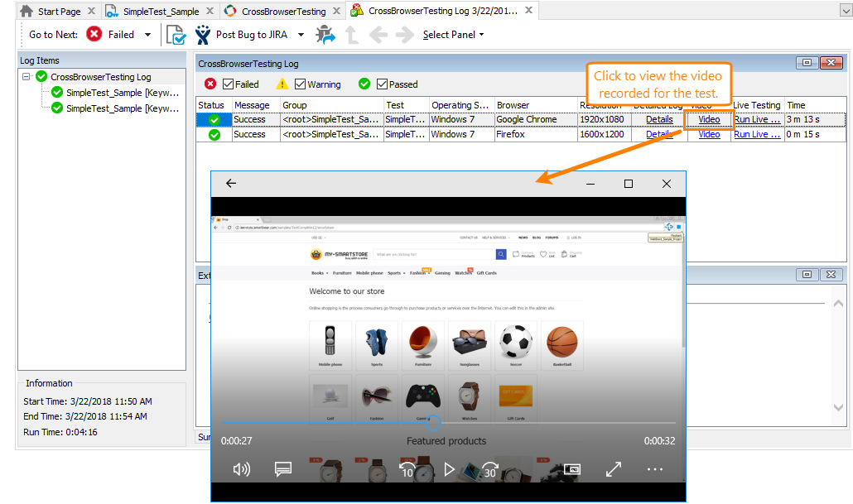
Task: Click Post Bug to JIRA icon
Action: click(202, 35)
